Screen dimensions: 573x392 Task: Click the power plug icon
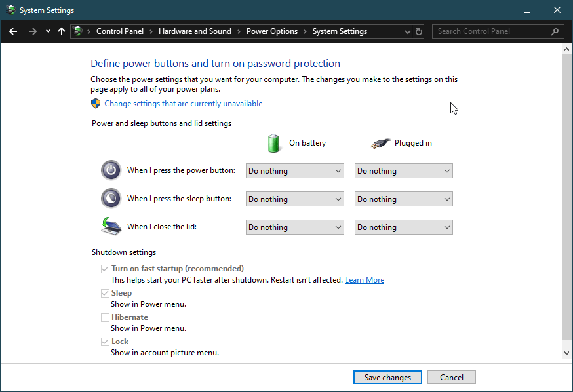point(380,143)
